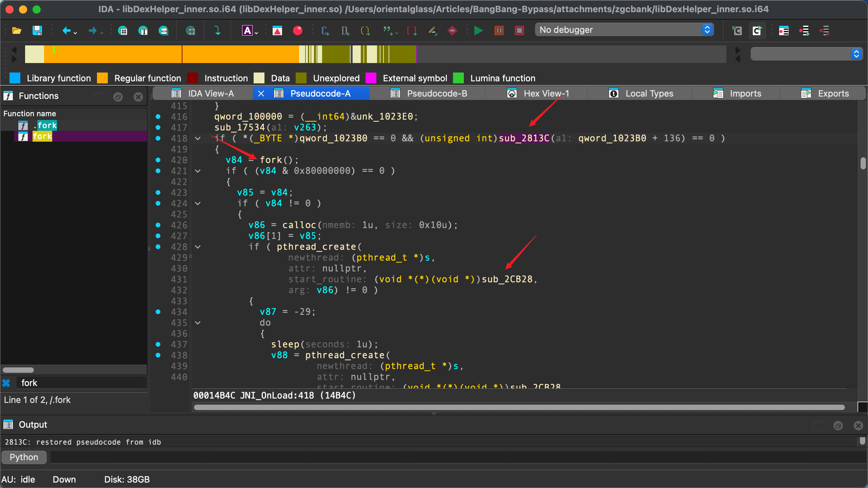Click the refresh 'C' with green arrow icon

[x=757, y=30]
